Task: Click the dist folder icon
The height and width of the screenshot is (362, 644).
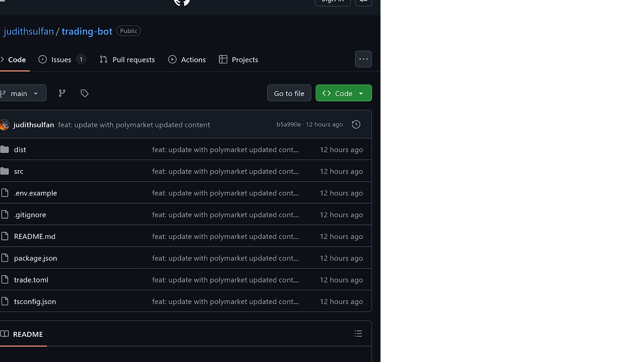Action: pos(5,149)
